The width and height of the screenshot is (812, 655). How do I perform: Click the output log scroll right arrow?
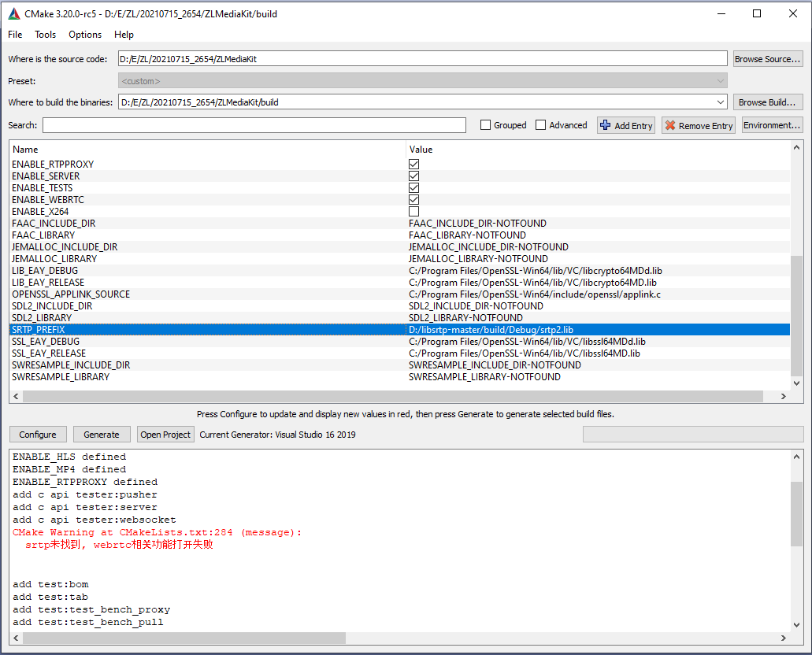(784, 638)
